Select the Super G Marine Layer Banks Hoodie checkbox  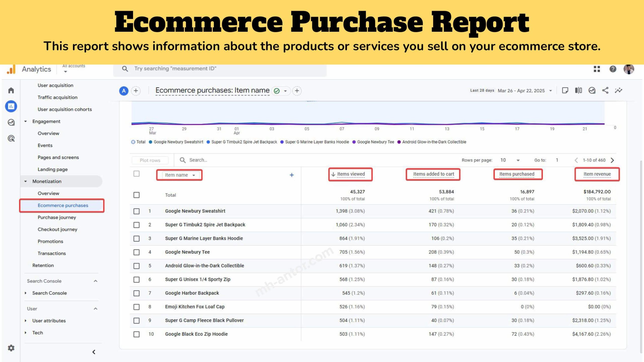pos(136,239)
